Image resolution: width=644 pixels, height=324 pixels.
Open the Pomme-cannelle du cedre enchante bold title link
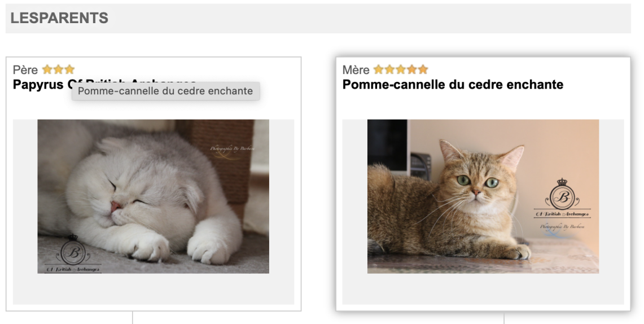coord(453,85)
